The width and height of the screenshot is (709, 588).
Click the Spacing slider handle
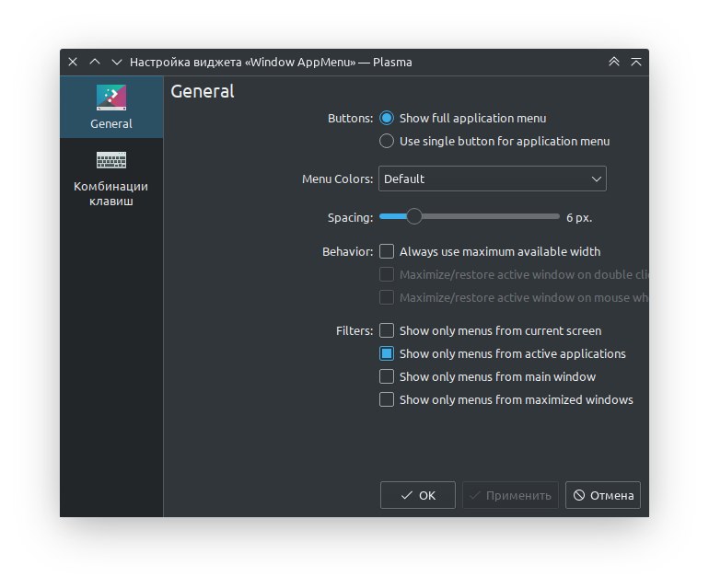pyautogui.click(x=413, y=216)
